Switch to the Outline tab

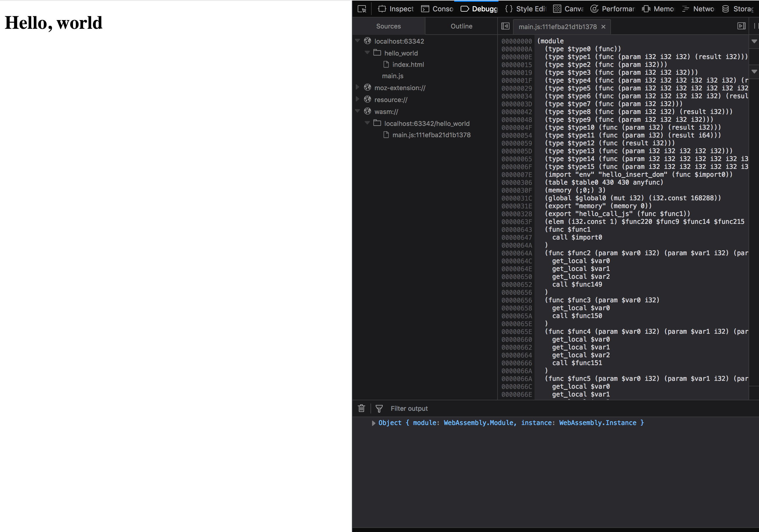click(x=461, y=26)
